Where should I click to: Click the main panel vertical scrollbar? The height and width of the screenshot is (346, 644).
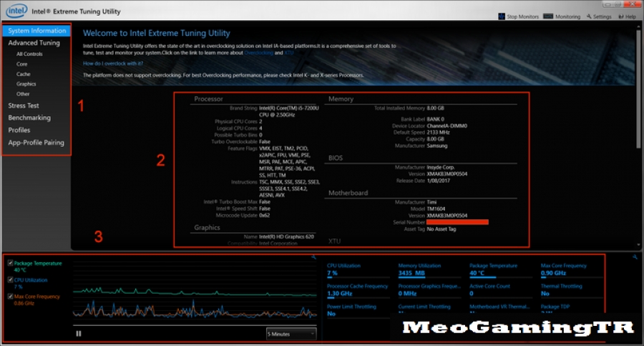[639, 86]
